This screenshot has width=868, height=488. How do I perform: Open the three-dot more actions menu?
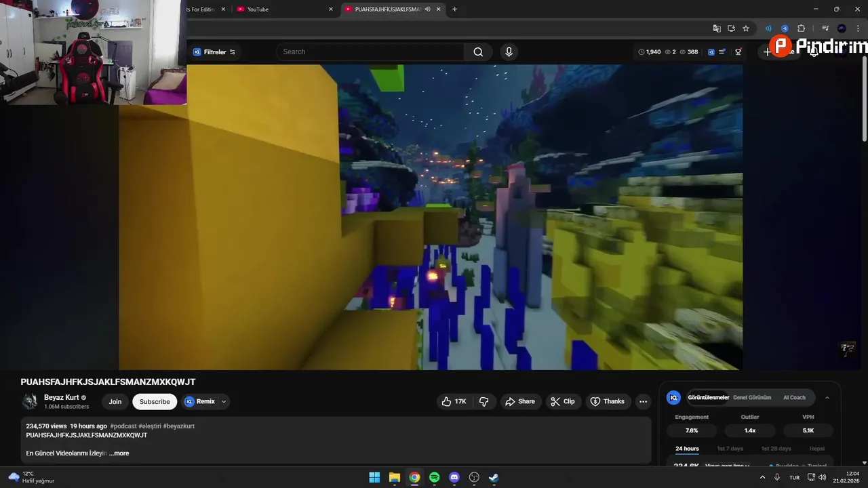(643, 402)
